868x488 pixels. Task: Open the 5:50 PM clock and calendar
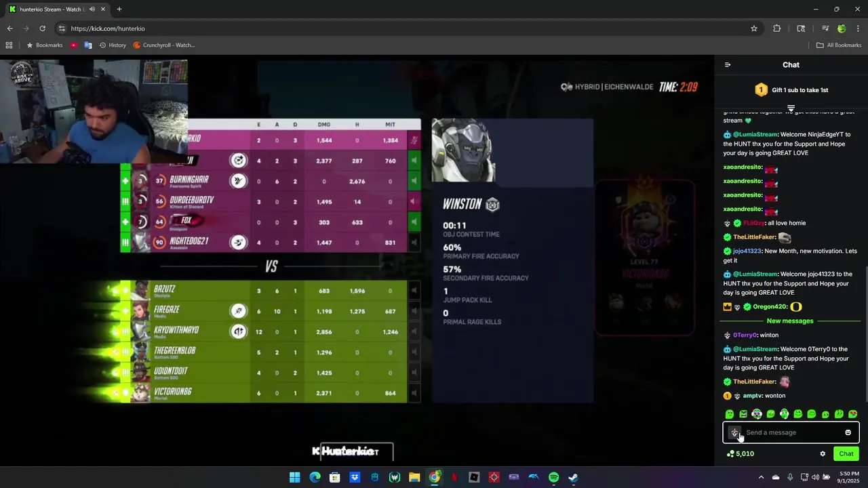click(848, 477)
